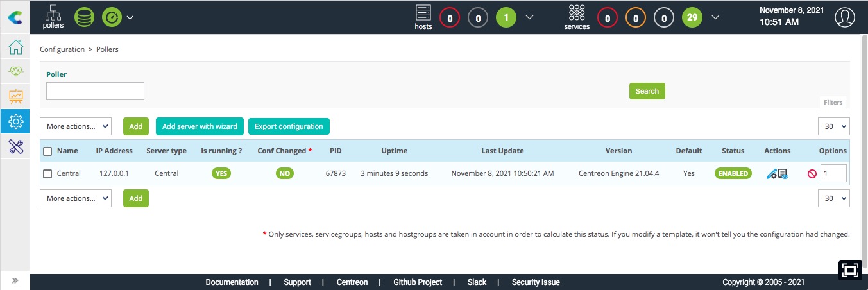The image size is (868, 290).
Task: Click the Add server with wizard button
Action: coord(200,126)
